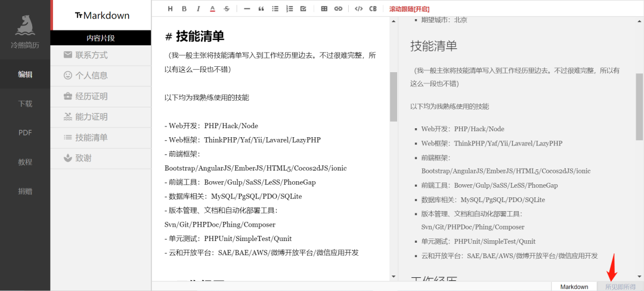Click the editor scrollbar up arrow
The height and width of the screenshot is (291, 644).
[x=394, y=20]
